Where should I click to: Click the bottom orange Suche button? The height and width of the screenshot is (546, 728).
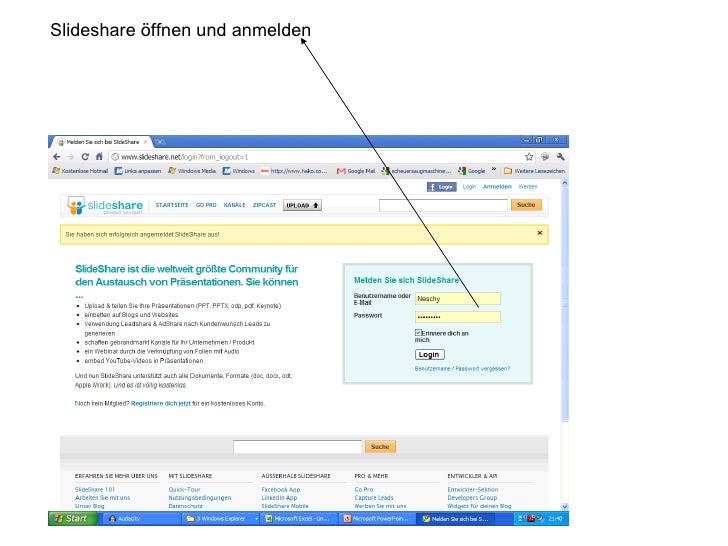(380, 447)
